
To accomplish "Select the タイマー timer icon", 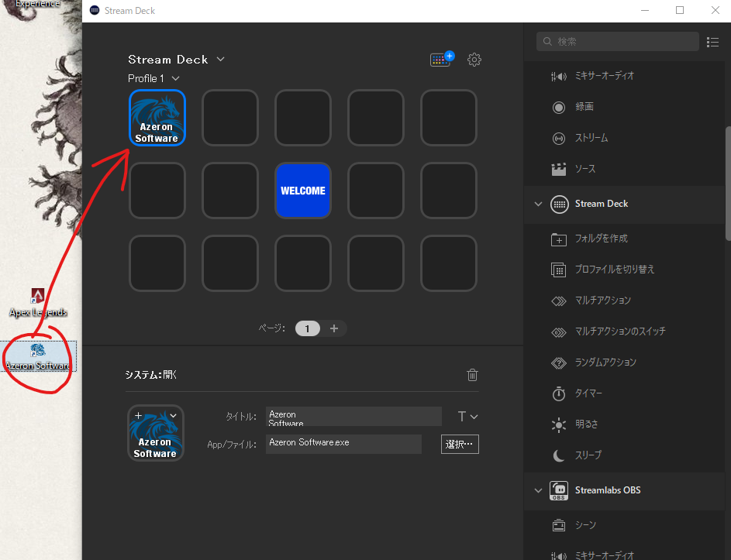I will pos(558,393).
